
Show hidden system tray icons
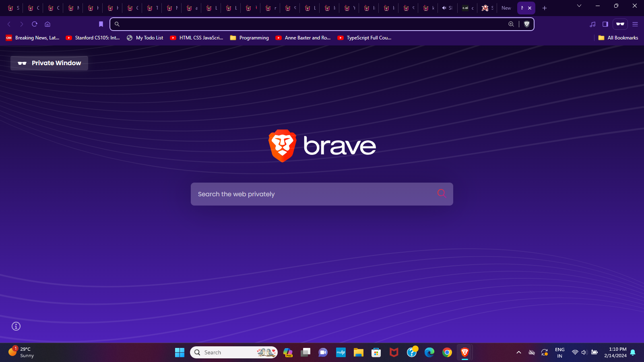tap(519, 352)
